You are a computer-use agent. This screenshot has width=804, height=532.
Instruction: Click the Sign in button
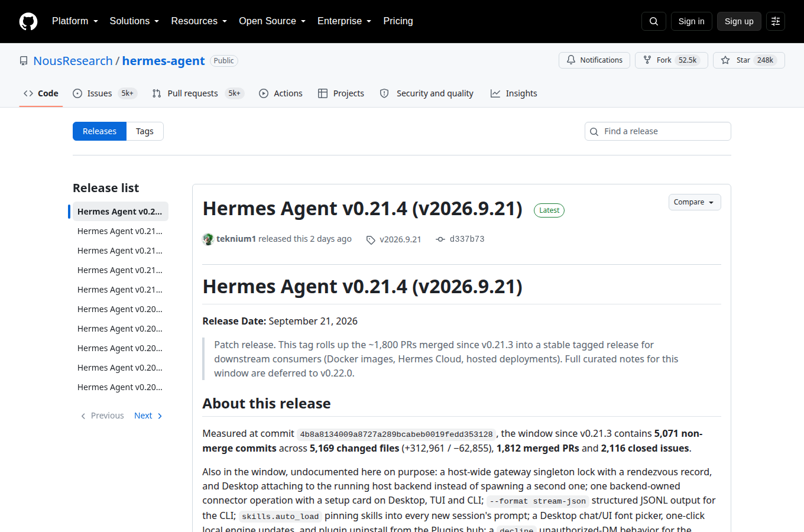pos(691,21)
